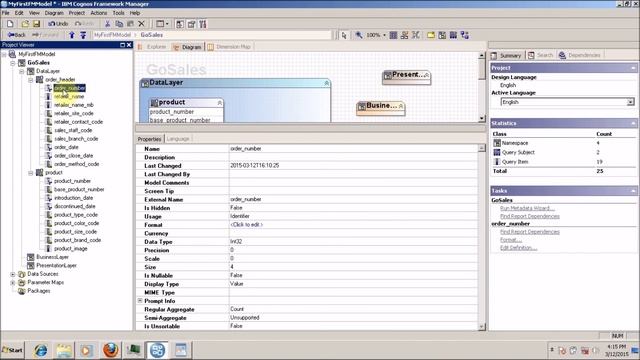640x360 pixels.
Task: Switch to the Search tab
Action: 540,55
